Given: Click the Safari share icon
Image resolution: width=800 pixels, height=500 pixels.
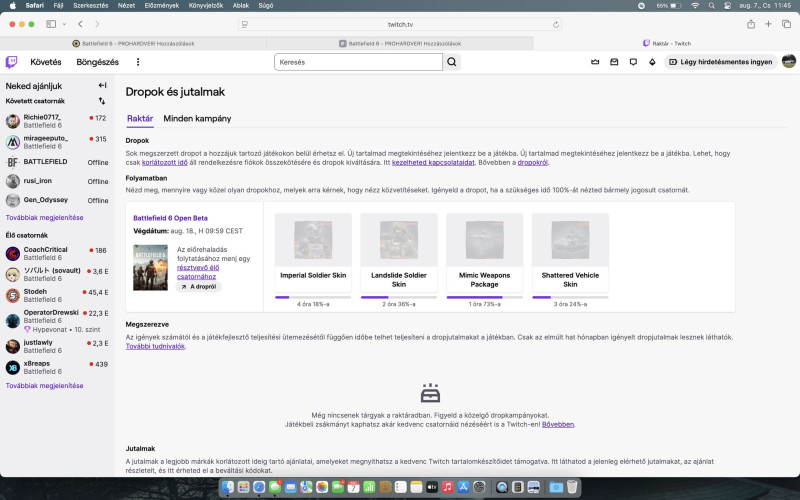Looking at the screenshot, I should tap(751, 24).
